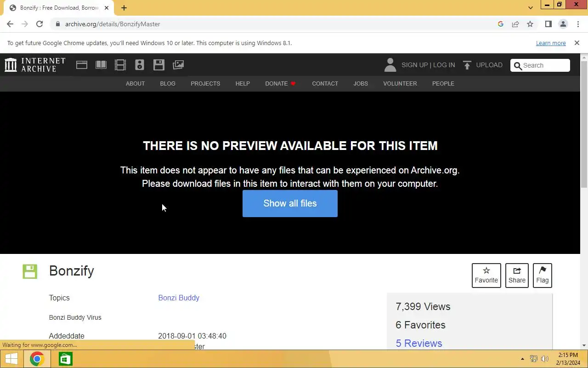588x368 pixels.
Task: Open the VOLUNTEER menu item
Action: pos(400,83)
